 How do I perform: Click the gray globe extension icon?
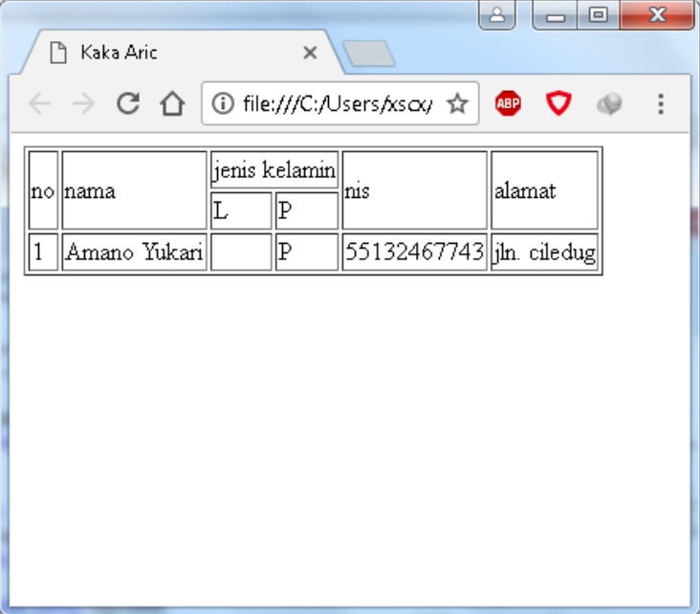click(x=609, y=103)
